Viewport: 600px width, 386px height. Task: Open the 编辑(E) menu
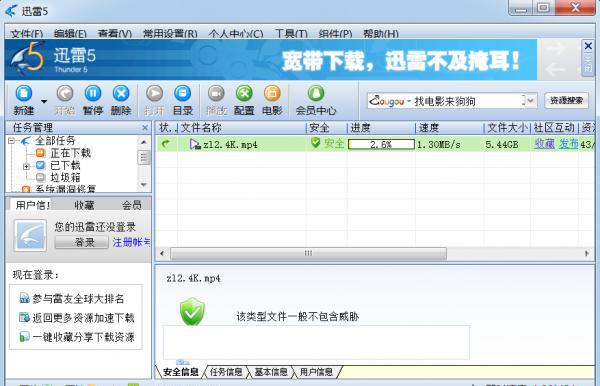pyautogui.click(x=70, y=34)
